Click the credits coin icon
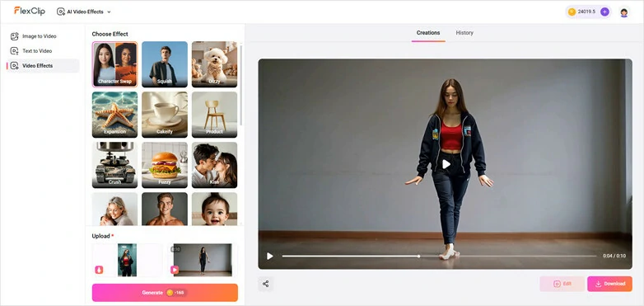 coord(572,12)
